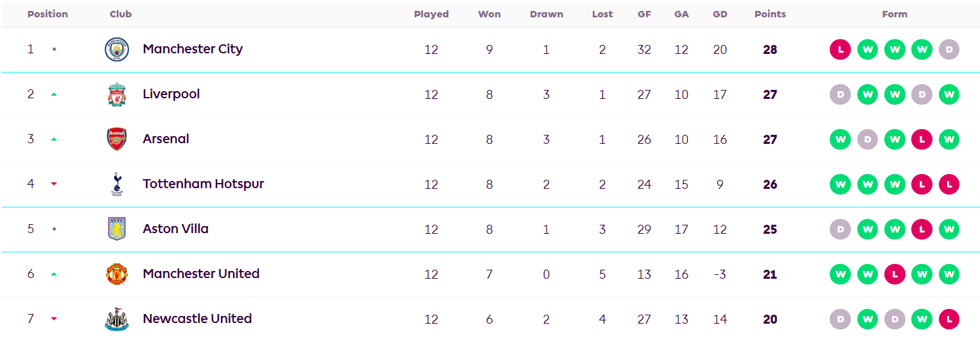The image size is (980, 341).
Task: Select the Newcastle United team name
Action: [x=197, y=319]
